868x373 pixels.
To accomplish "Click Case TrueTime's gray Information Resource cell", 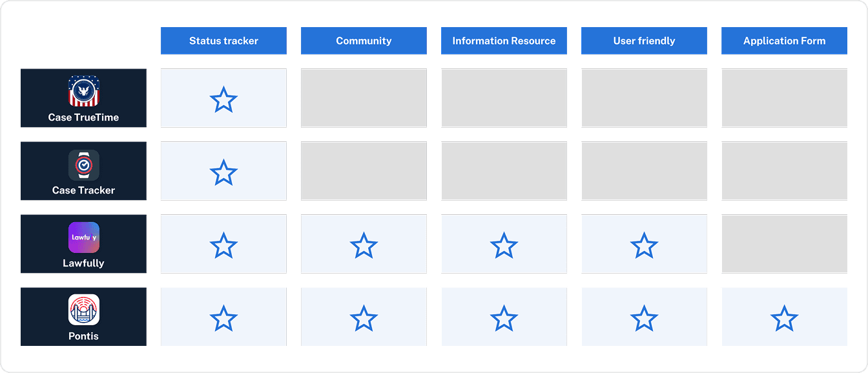I will click(x=504, y=98).
